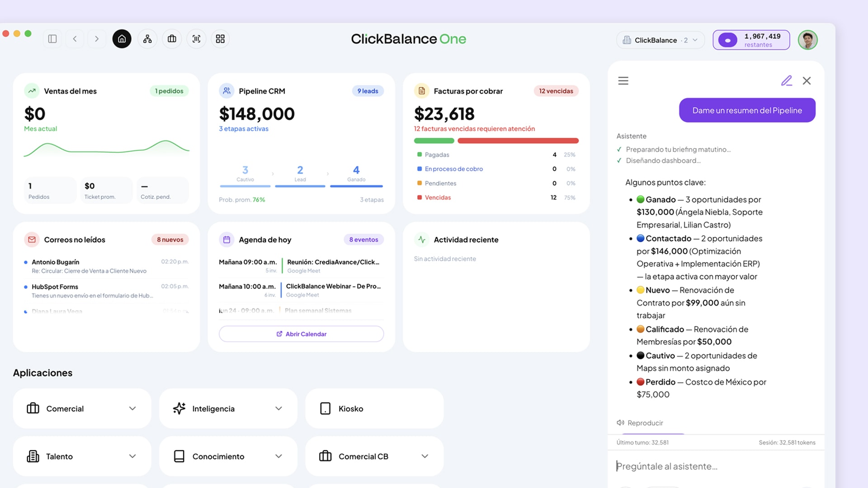
Task: Expand the Conocimiento applications group
Action: click(278, 456)
